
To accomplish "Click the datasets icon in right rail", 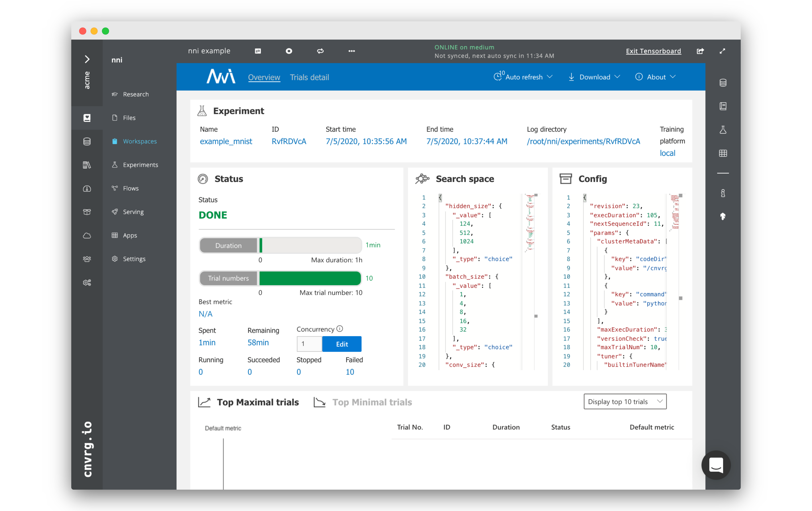I will coord(723,83).
